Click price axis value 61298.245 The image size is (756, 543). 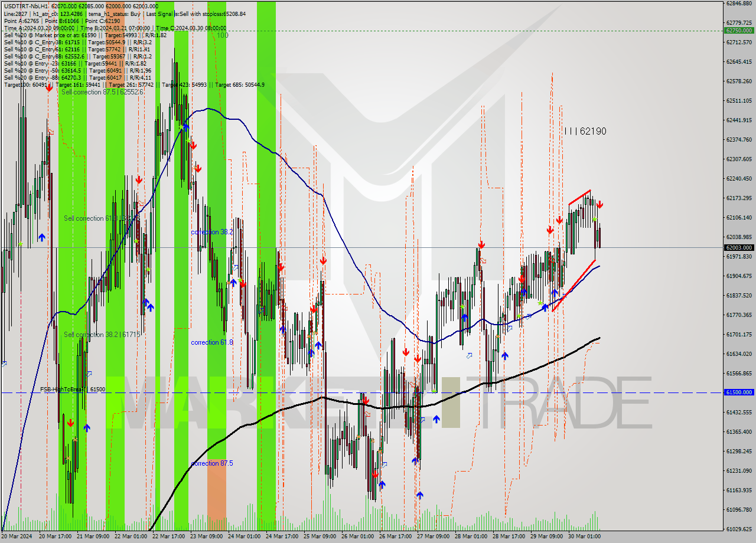coord(739,451)
